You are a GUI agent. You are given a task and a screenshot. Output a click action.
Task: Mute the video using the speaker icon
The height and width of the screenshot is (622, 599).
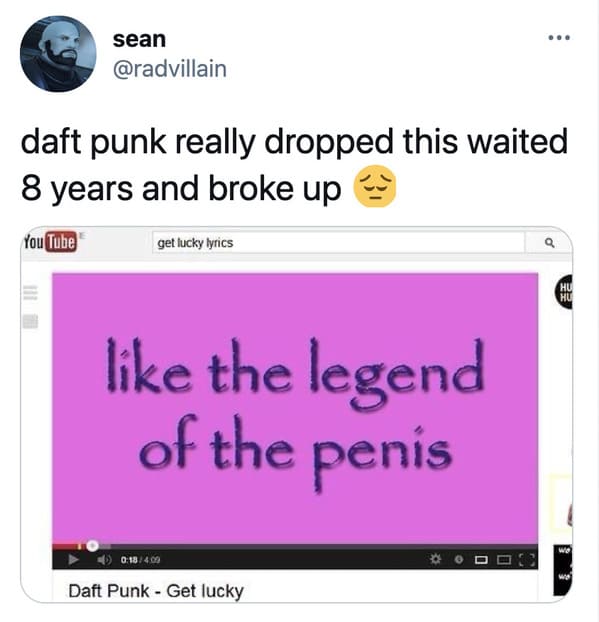click(104, 560)
